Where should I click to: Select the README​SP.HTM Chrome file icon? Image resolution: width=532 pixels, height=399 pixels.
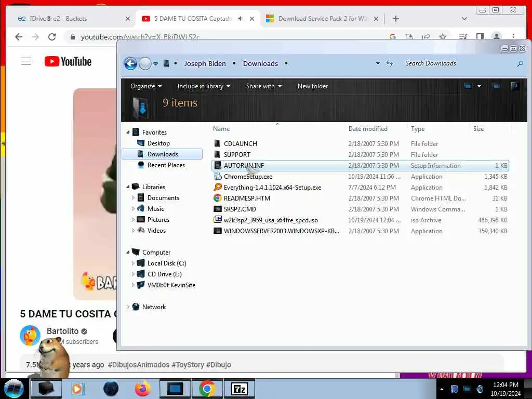pyautogui.click(x=217, y=198)
